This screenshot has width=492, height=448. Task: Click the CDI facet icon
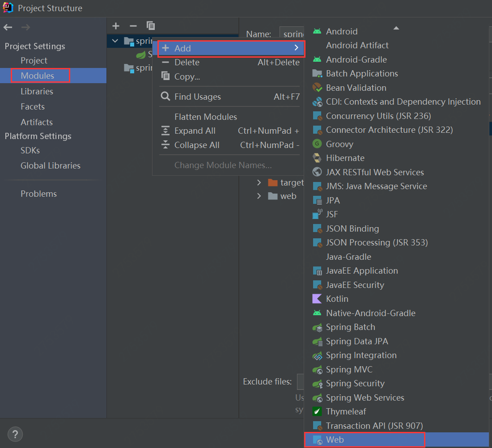[x=317, y=101]
